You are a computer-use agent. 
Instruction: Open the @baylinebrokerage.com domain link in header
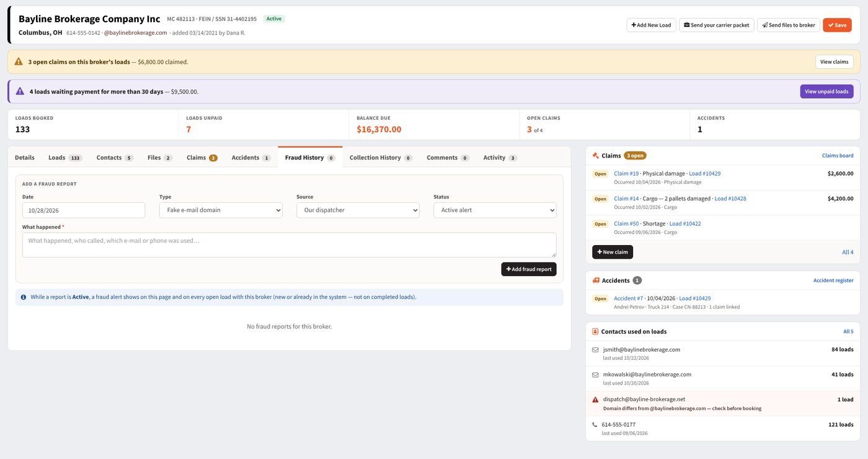pos(135,33)
